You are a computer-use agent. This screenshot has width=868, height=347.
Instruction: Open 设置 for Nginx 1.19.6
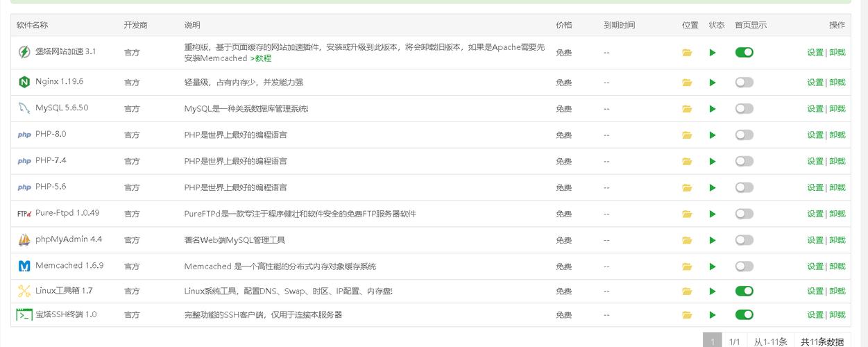coord(815,83)
